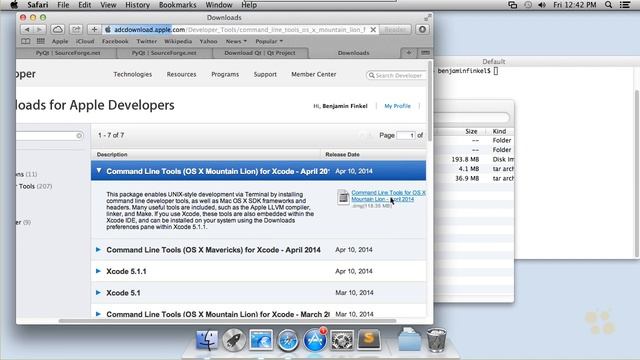Open Twitter bookmark in Favorites bar
The height and width of the screenshot is (360, 640).
(x=147, y=41)
